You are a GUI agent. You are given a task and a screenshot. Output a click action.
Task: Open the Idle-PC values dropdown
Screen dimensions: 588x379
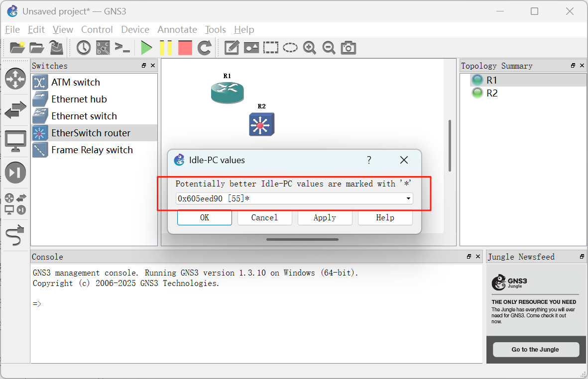click(294, 198)
